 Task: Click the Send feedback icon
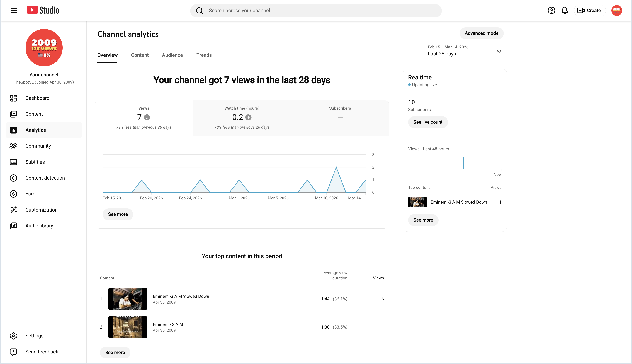point(13,352)
